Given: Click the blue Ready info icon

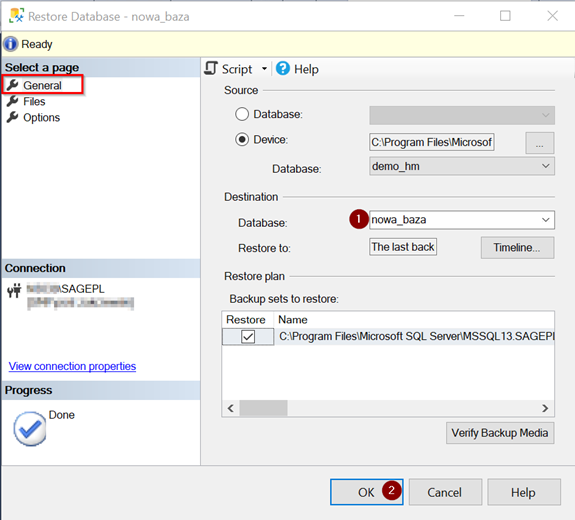Looking at the screenshot, I should [x=10, y=44].
